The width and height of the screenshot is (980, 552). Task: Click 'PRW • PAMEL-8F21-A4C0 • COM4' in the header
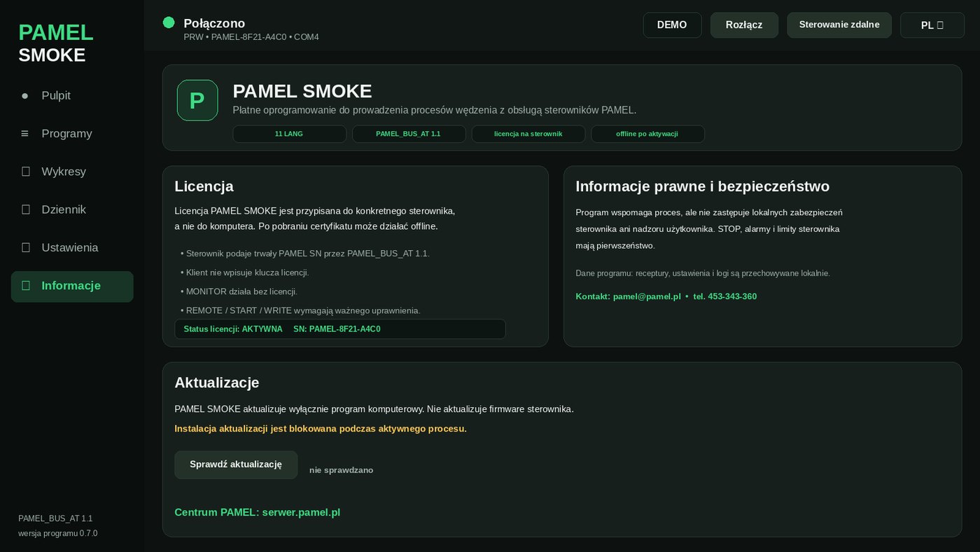pyautogui.click(x=251, y=37)
